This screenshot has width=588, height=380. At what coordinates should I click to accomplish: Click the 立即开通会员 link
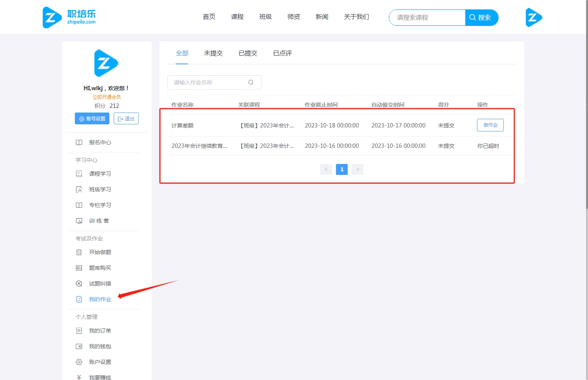click(x=107, y=97)
